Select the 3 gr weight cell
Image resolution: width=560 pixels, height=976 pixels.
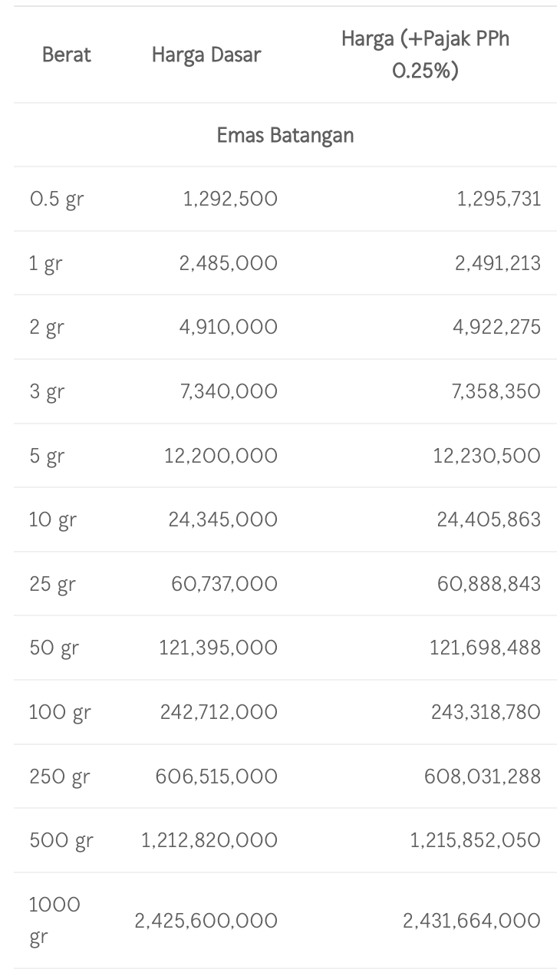coord(47,392)
